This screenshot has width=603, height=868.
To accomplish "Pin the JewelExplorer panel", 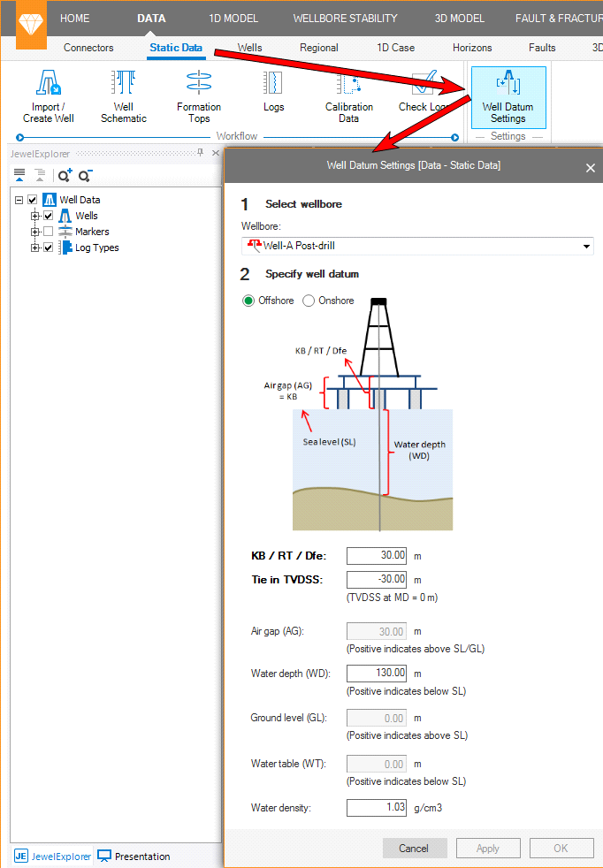I will pos(201,154).
